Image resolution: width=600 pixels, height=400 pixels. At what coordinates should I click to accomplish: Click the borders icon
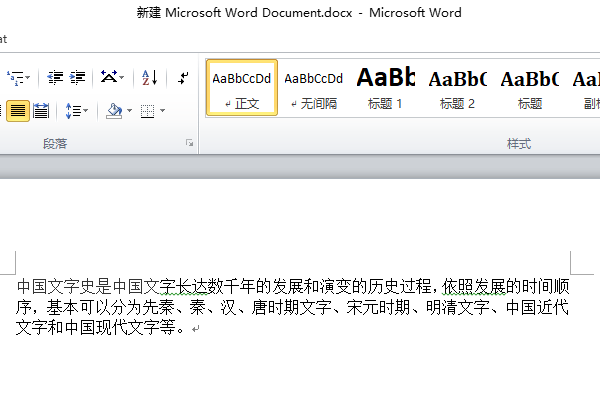[x=147, y=111]
